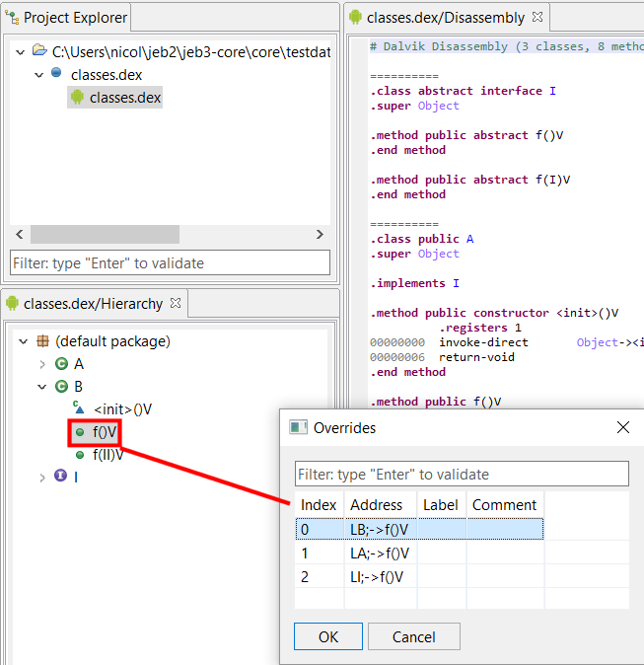Click the class icon for A
This screenshot has height=665, width=644.
61,364
